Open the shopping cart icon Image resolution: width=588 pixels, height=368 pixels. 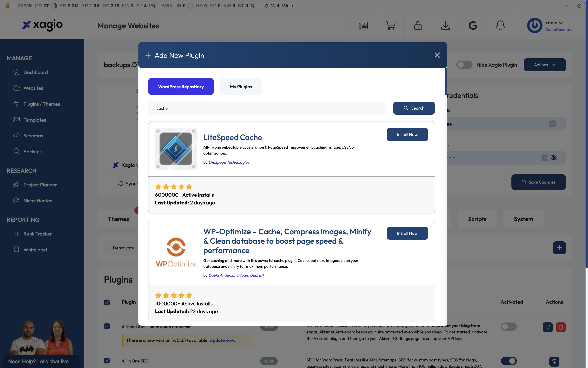click(x=391, y=26)
